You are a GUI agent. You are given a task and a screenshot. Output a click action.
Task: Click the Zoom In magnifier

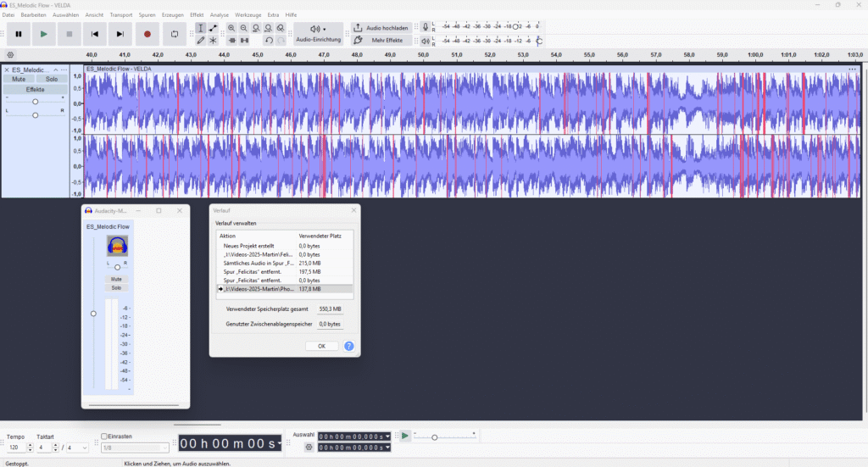point(231,28)
